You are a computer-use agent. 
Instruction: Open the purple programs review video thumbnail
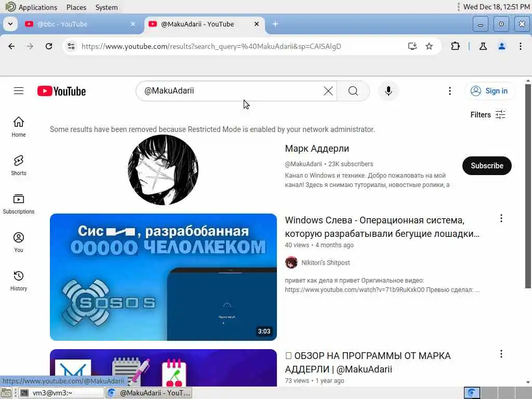pyautogui.click(x=163, y=368)
